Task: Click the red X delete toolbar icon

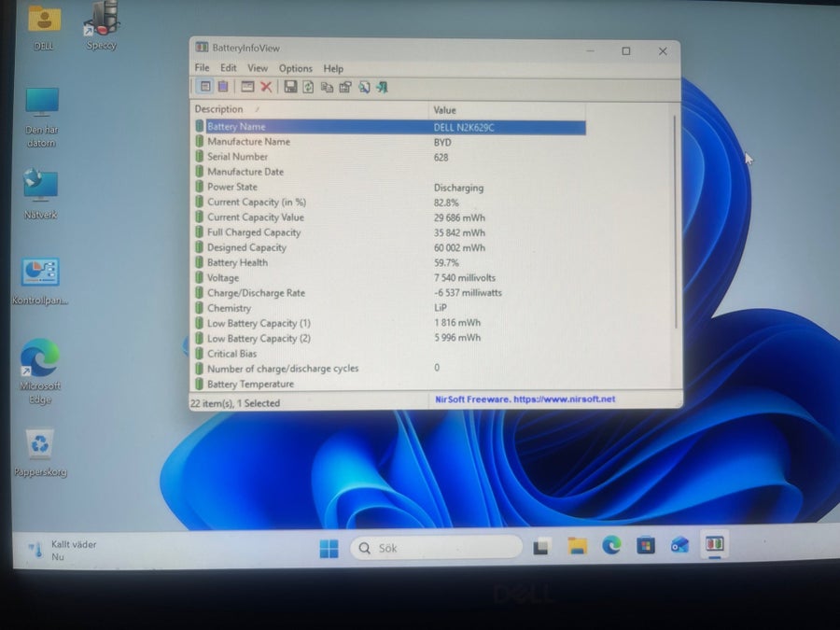Action: (x=266, y=87)
